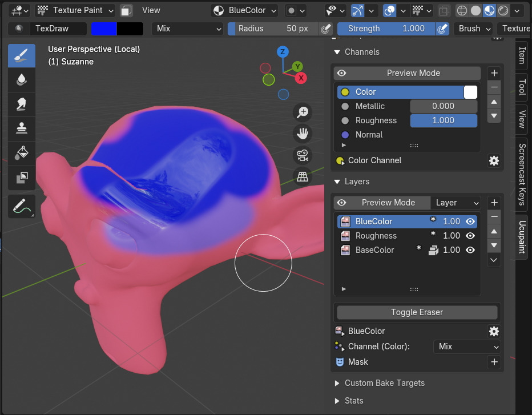Switch perspective/orthographic with the grid icon

pos(303,177)
